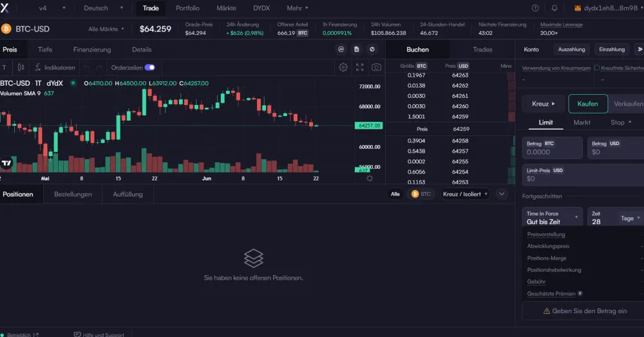
Task: Click the Auszahlung button
Action: 571,50
